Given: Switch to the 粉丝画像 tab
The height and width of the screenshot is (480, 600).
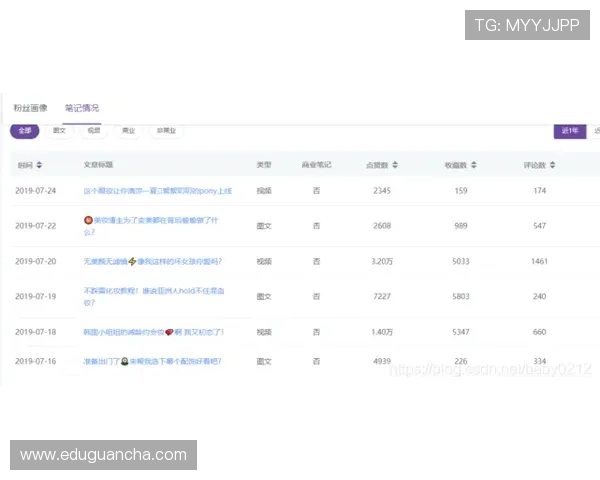Looking at the screenshot, I should [x=29, y=108].
